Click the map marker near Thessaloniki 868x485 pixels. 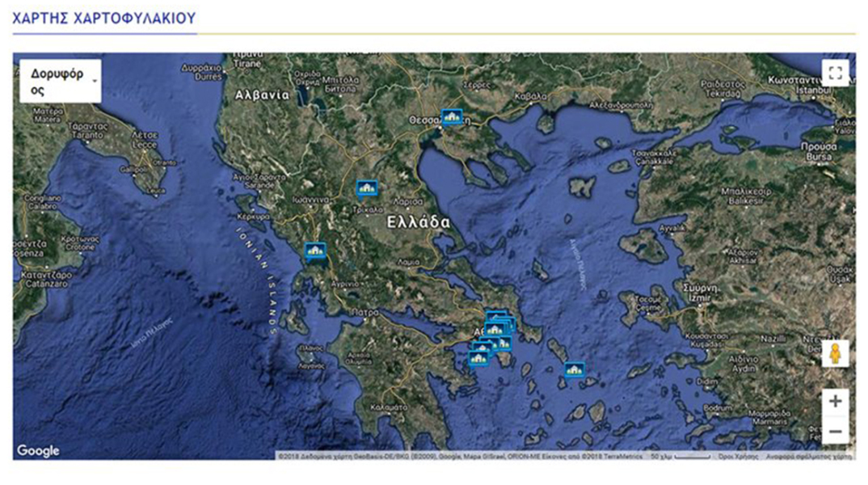(x=451, y=117)
